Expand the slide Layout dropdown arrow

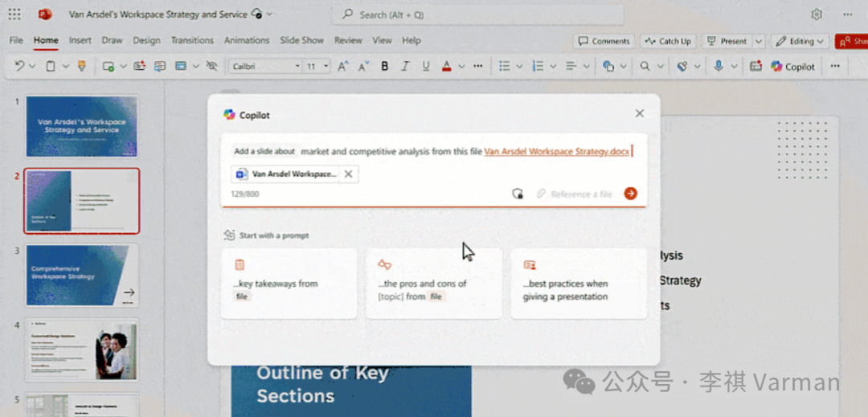pos(195,67)
